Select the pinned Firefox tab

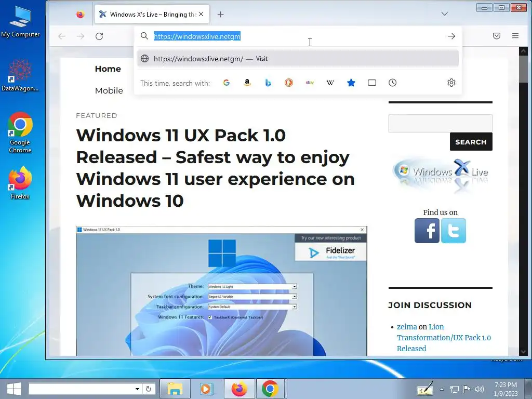81,14
